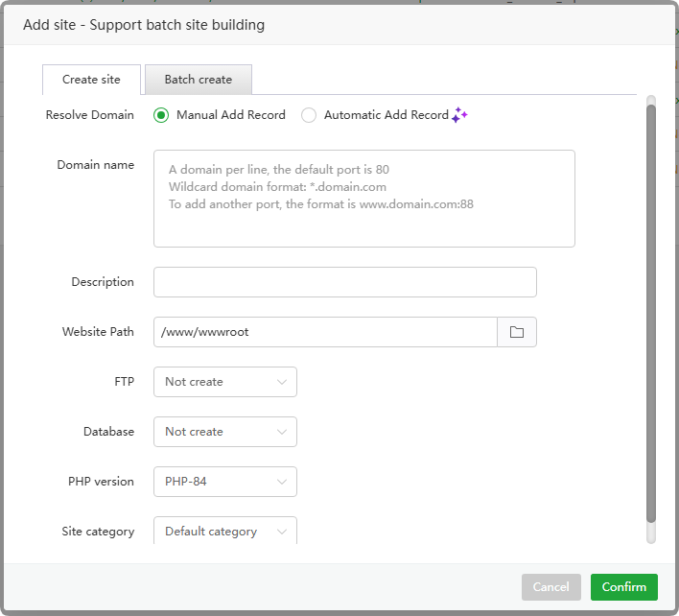
Task: Open the Database dropdown
Action: [x=225, y=432]
